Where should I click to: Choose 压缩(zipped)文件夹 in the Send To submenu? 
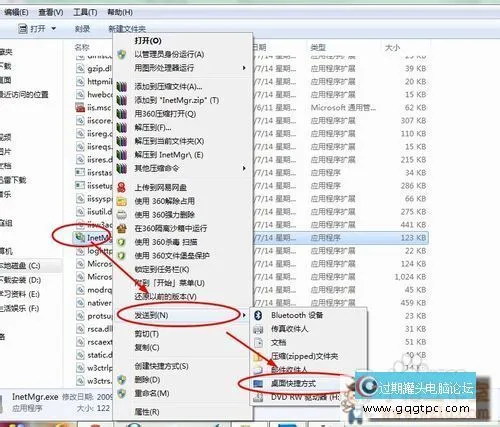[305, 356]
